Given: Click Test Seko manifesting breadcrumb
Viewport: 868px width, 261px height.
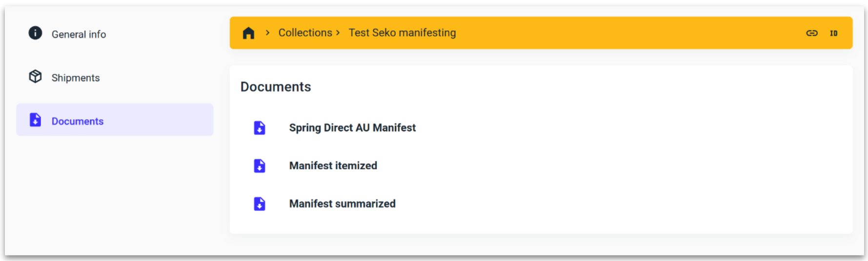Looking at the screenshot, I should click(x=402, y=33).
